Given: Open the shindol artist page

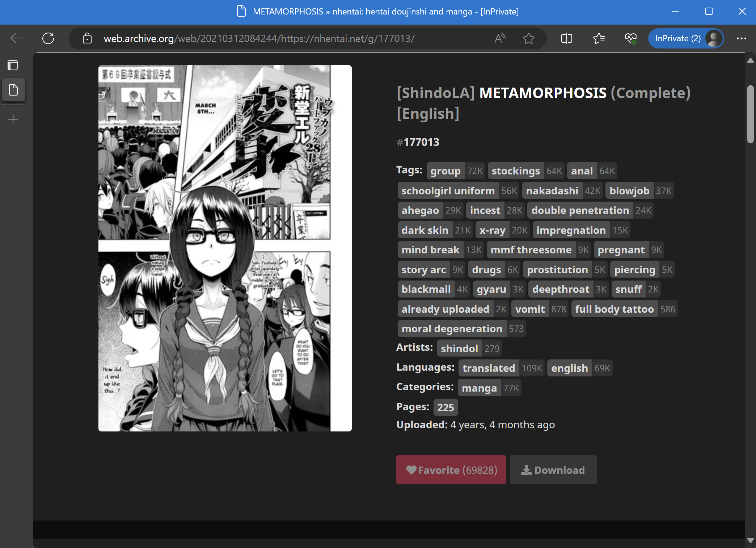Looking at the screenshot, I should (x=459, y=348).
